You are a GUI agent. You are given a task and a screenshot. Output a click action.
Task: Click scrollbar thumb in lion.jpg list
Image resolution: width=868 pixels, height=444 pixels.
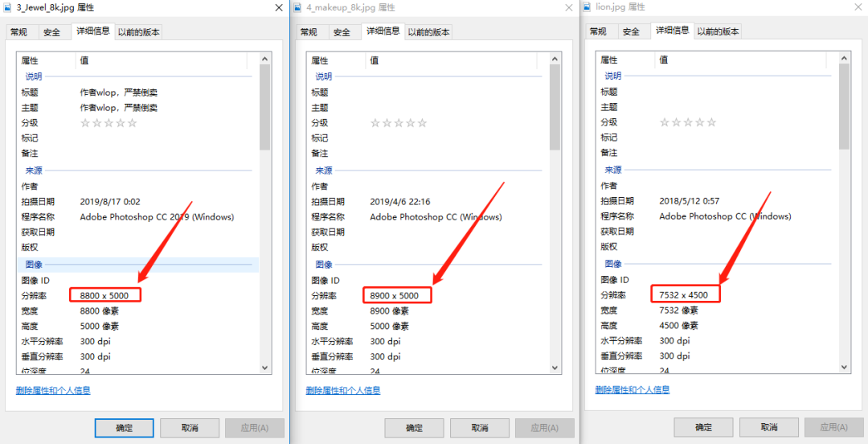coord(844,106)
